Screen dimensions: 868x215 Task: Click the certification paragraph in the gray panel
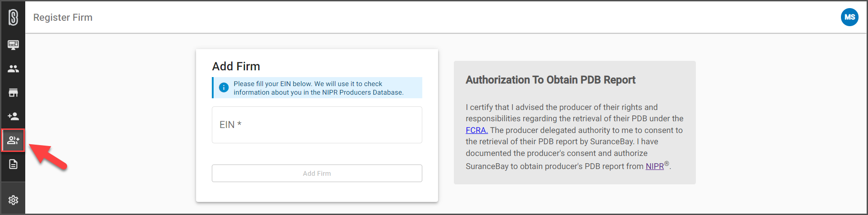click(575, 137)
